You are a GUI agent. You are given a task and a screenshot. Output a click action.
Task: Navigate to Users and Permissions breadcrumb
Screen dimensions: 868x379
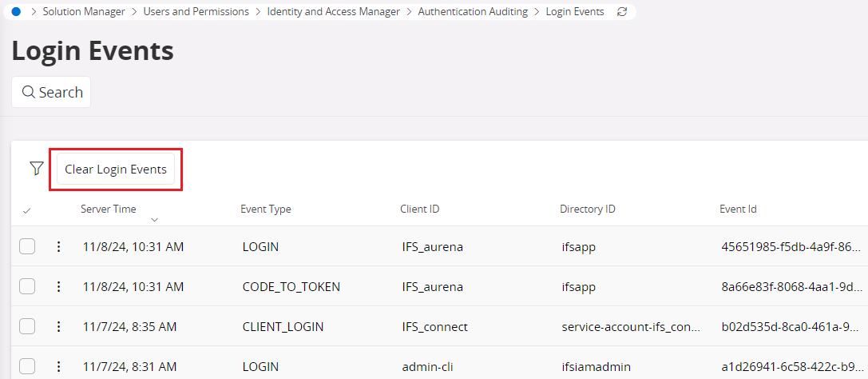click(x=196, y=12)
